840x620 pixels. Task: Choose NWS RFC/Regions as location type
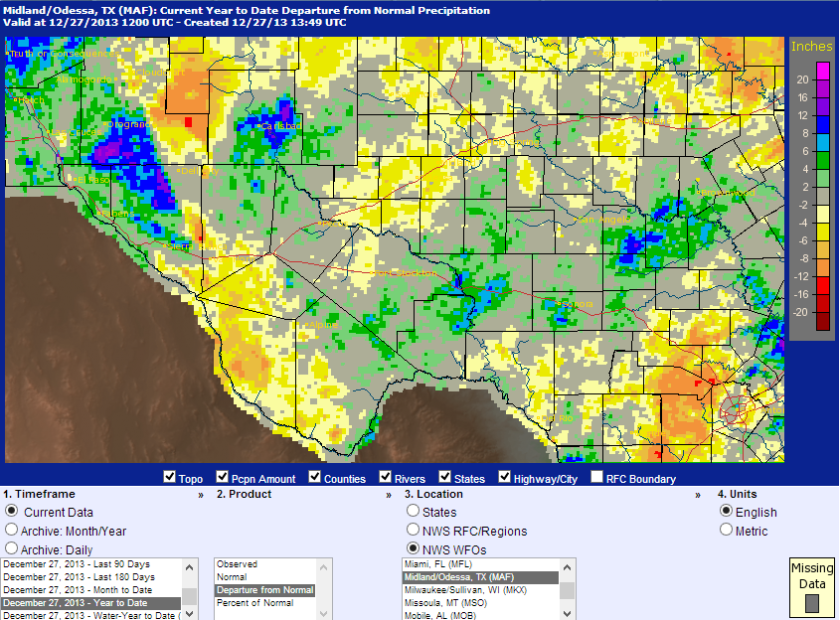pos(413,530)
